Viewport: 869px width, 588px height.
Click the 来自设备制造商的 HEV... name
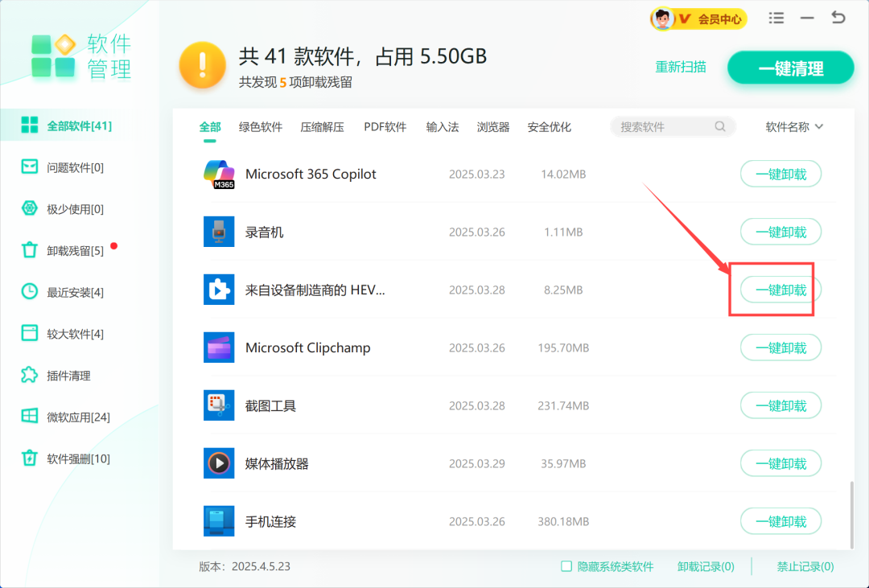tap(315, 290)
